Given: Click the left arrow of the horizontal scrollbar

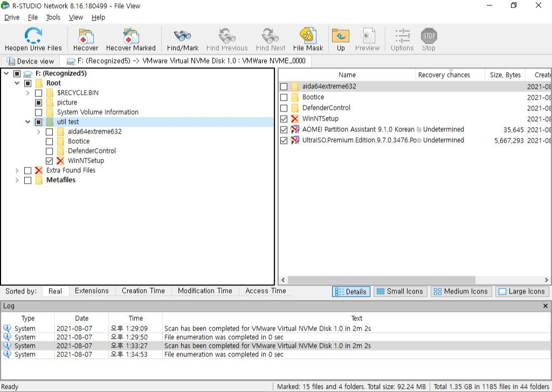Looking at the screenshot, I should (283, 280).
